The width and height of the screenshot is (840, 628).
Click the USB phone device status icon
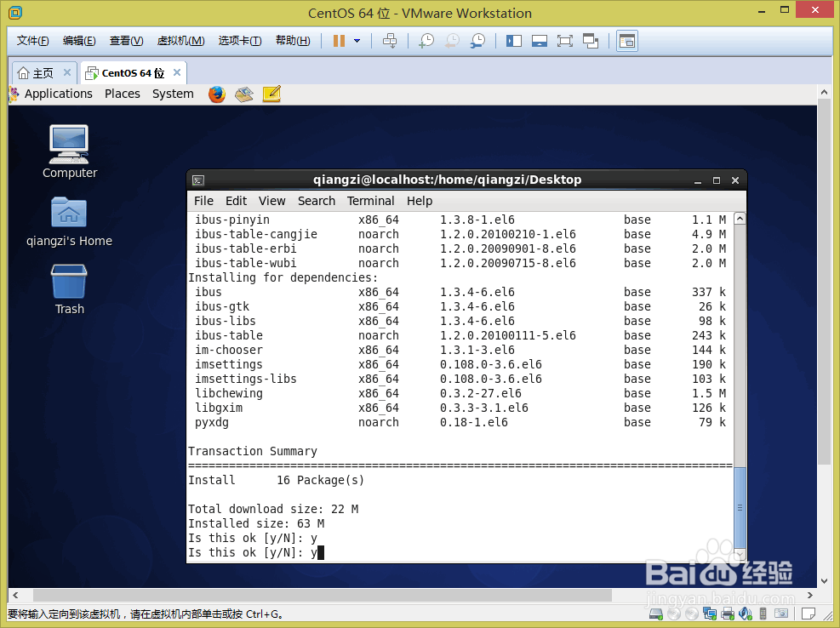pyautogui.click(x=763, y=614)
